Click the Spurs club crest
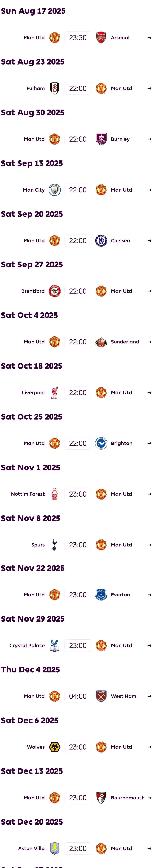Screen dimensions: 158x868 pyautogui.click(x=54, y=545)
